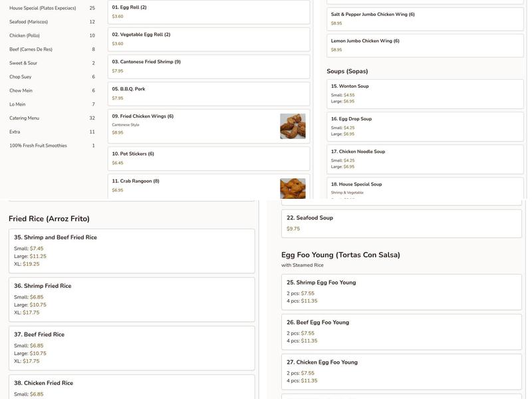
Task: Click the Crab Rangoon image
Action: [293, 187]
